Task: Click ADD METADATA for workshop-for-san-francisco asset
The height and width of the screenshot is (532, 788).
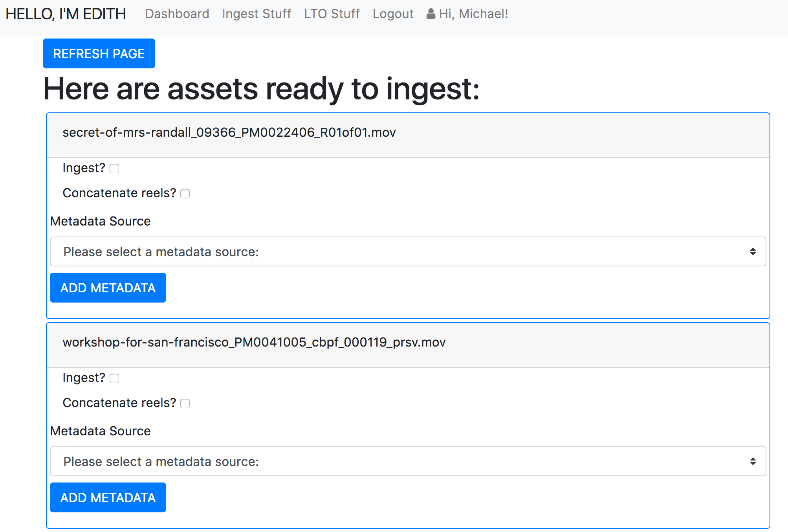Action: (108, 497)
